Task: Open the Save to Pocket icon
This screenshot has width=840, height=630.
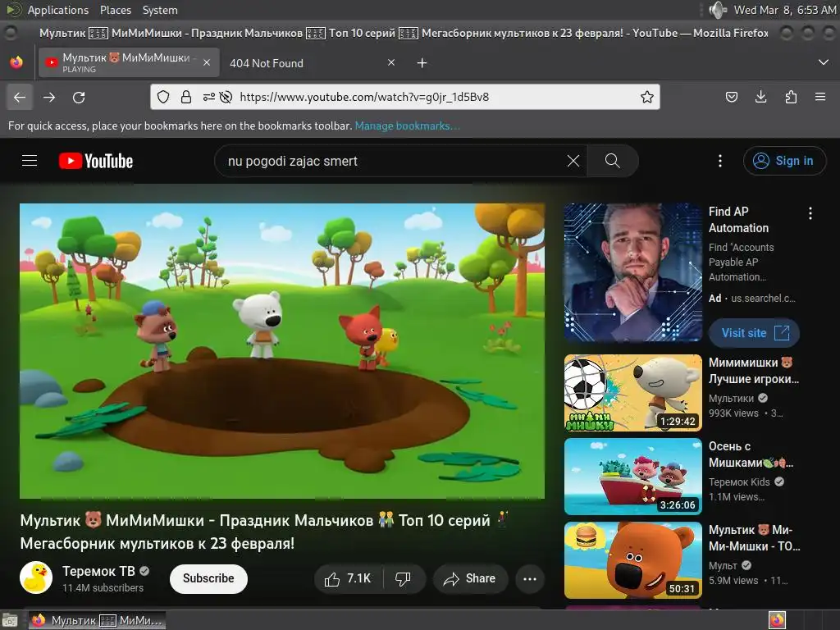Action: tap(731, 97)
